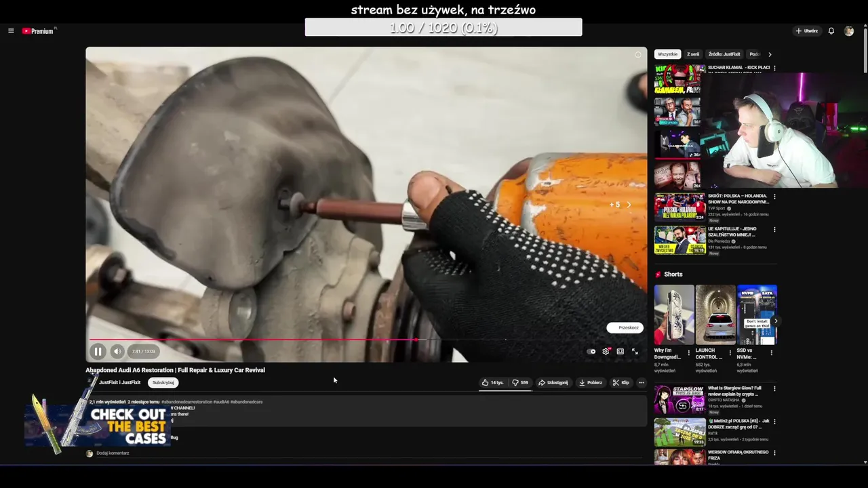Open the Why I'm Downgrading short
The width and height of the screenshot is (868, 488).
pyautogui.click(x=674, y=314)
